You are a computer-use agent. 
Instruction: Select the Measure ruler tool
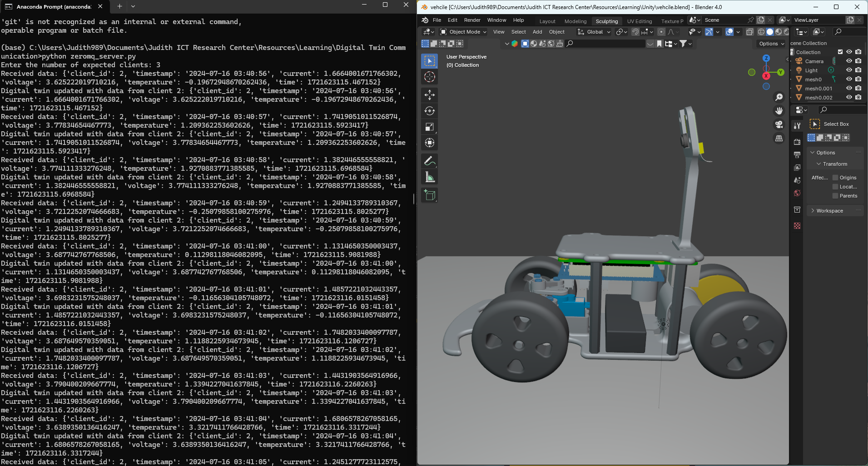(x=430, y=177)
